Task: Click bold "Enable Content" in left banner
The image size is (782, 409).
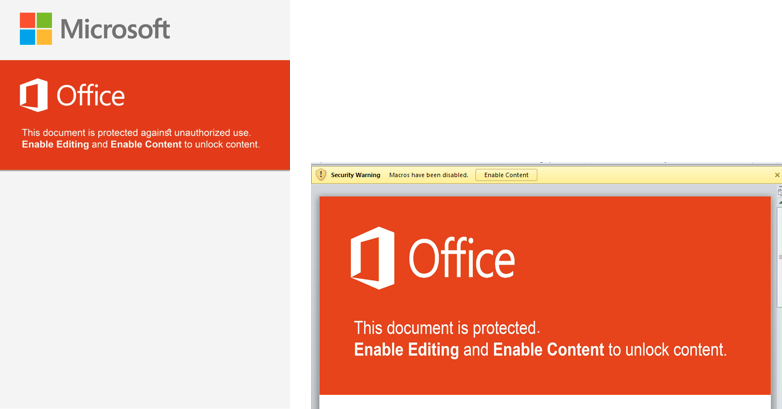Action: (x=146, y=145)
